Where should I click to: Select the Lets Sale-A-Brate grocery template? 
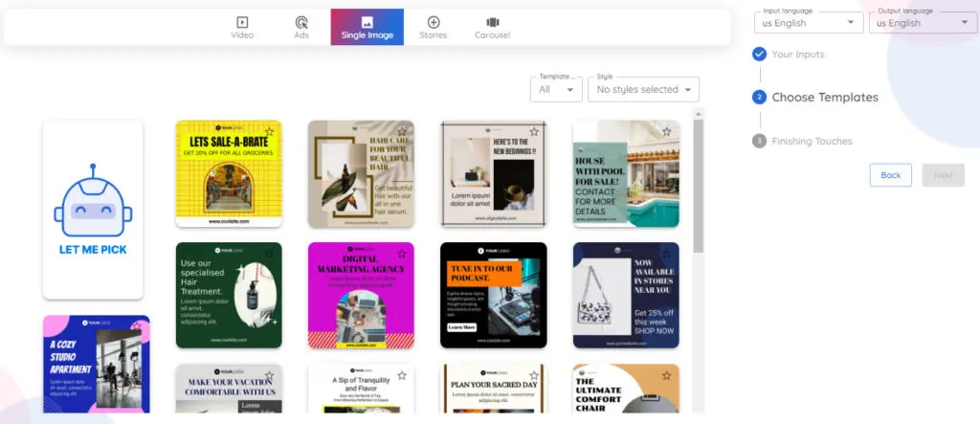point(229,174)
